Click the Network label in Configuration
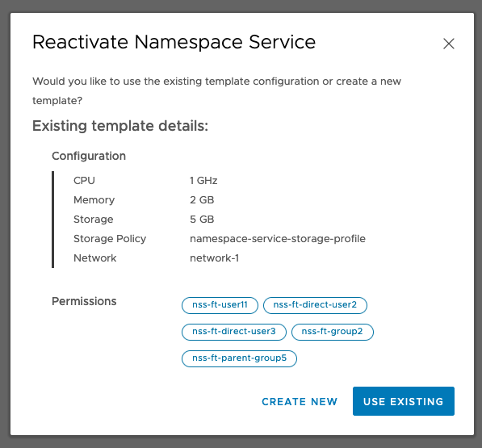Image resolution: width=482 pixels, height=448 pixels. [x=95, y=258]
